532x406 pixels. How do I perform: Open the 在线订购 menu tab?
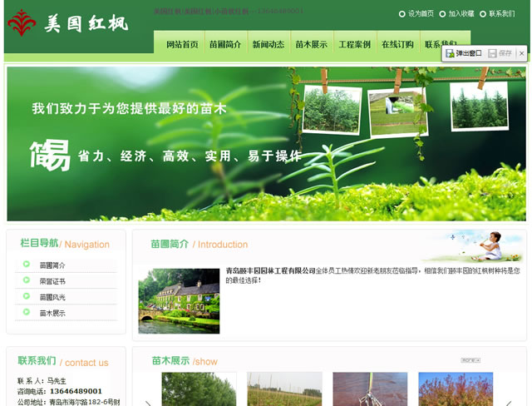(x=397, y=45)
